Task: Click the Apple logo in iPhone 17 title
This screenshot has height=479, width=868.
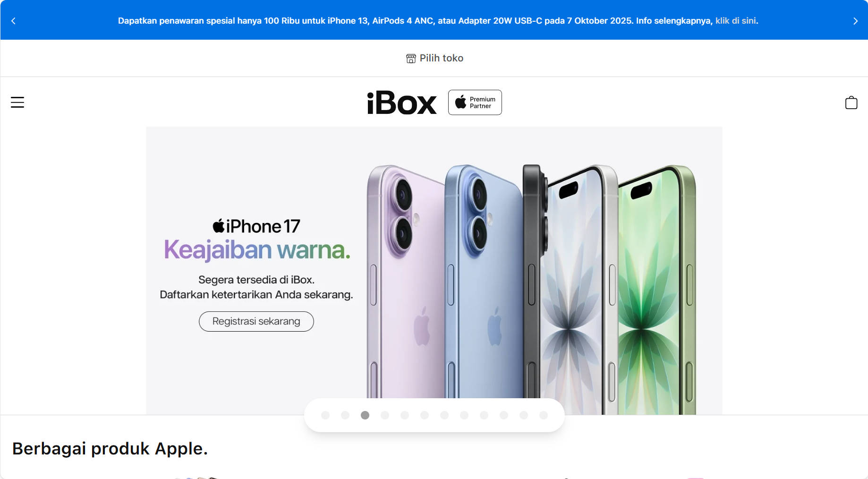Action: (x=219, y=226)
